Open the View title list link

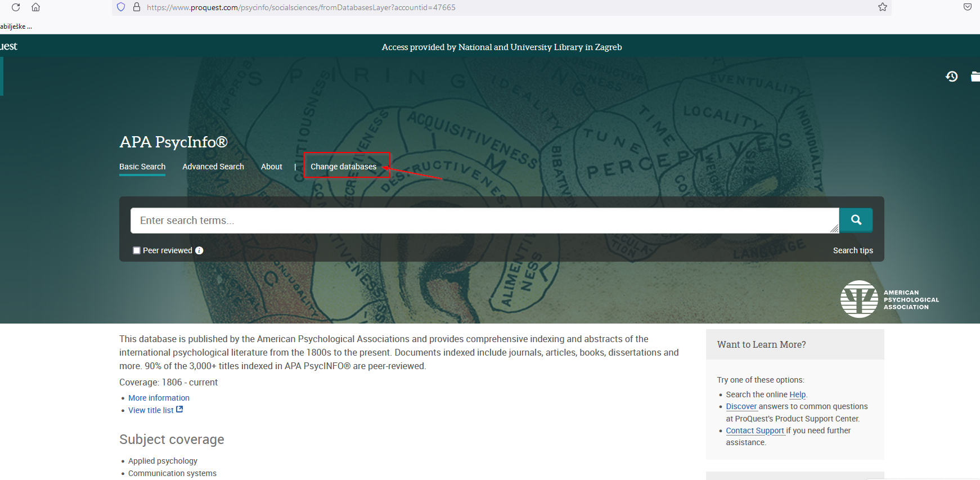pyautogui.click(x=151, y=410)
